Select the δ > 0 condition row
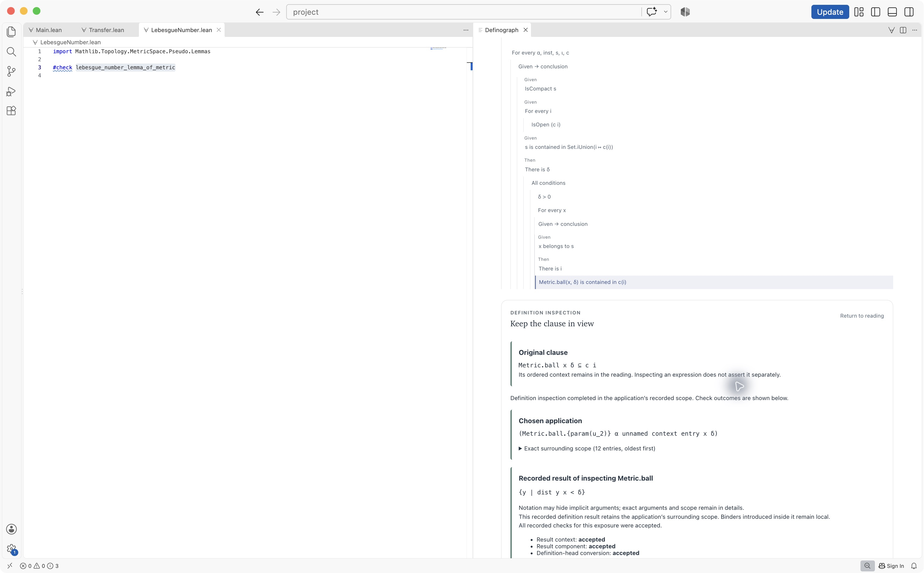The image size is (924, 573). tap(544, 197)
